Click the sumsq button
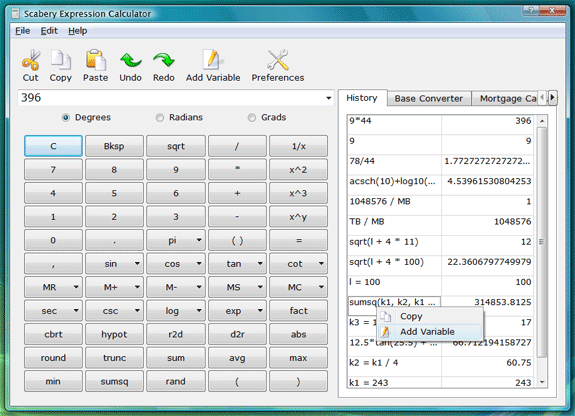575x416 pixels. [114, 381]
